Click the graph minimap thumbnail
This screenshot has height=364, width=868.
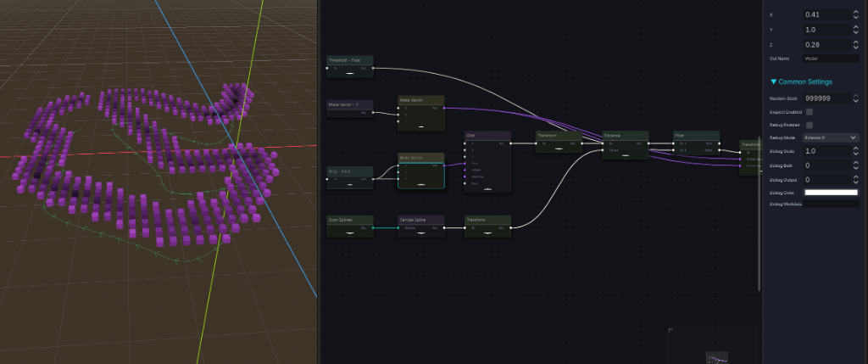tap(717, 358)
